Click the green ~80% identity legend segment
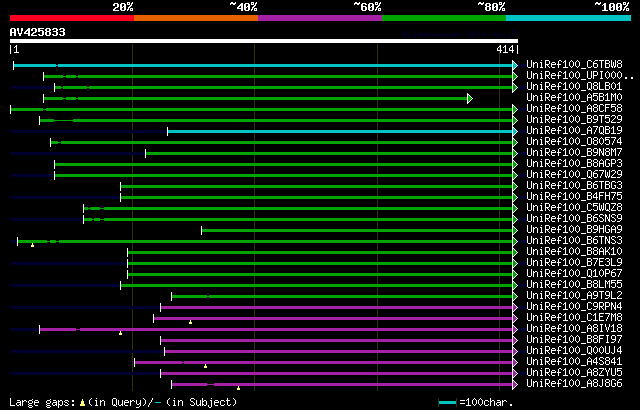 pos(444,18)
